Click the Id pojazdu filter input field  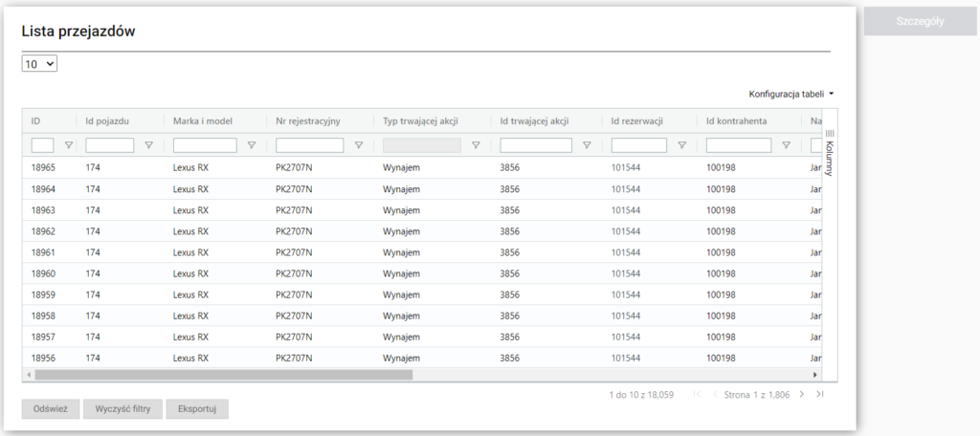pyautogui.click(x=109, y=145)
